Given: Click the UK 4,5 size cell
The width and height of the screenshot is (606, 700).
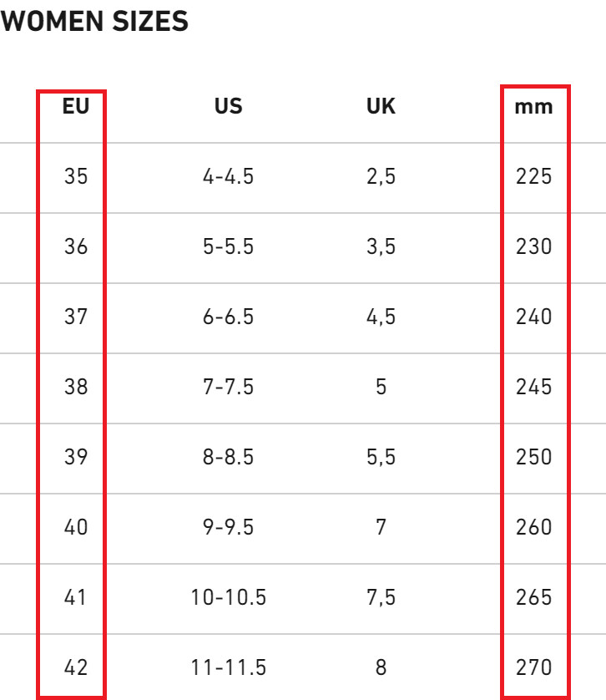Looking at the screenshot, I should [381, 317].
